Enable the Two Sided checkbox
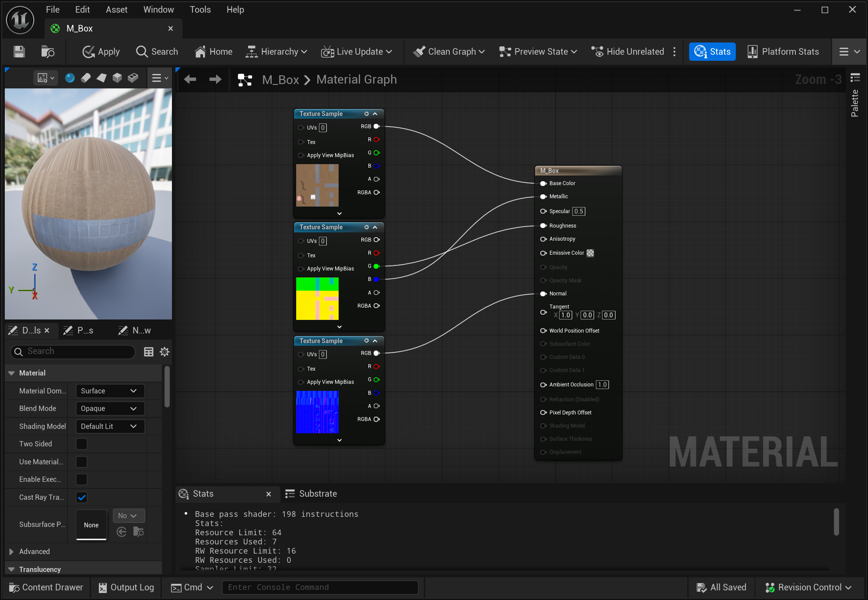This screenshot has width=868, height=600. [x=81, y=444]
